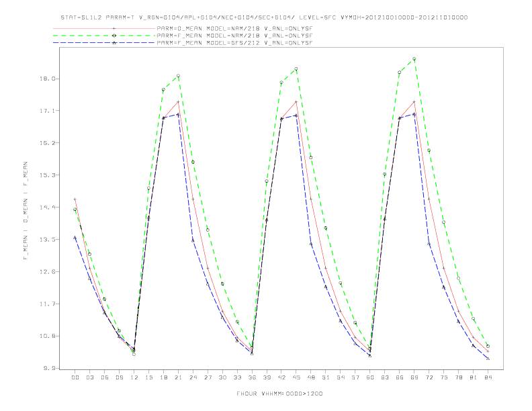Click the blue dashed GFS/212 legend line sample
Screen dimensions: 532x411
[104, 43]
